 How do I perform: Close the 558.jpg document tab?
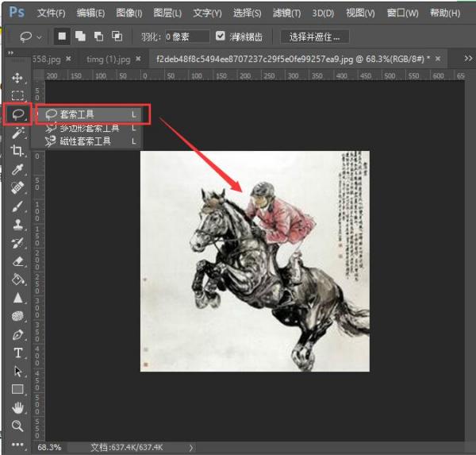[68, 58]
